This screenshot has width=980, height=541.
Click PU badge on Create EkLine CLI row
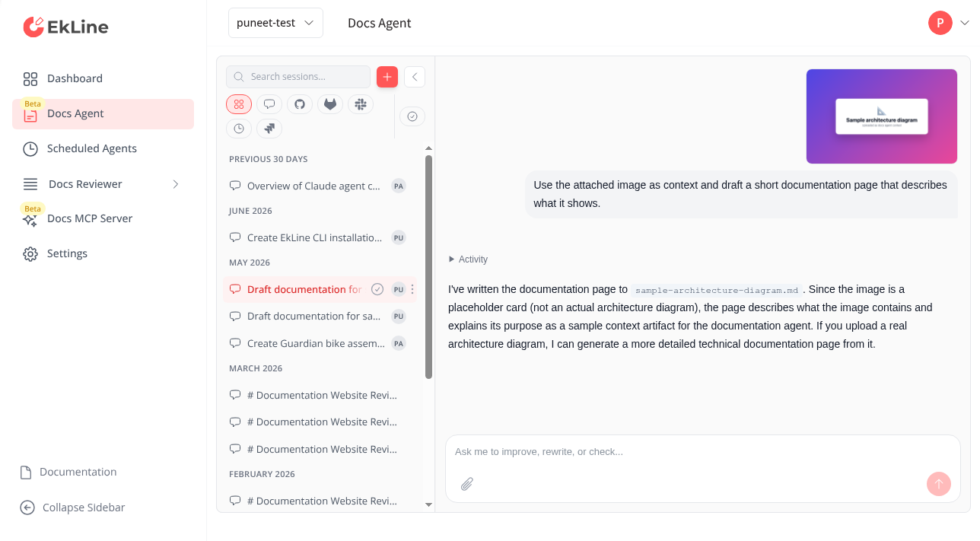pyautogui.click(x=399, y=237)
